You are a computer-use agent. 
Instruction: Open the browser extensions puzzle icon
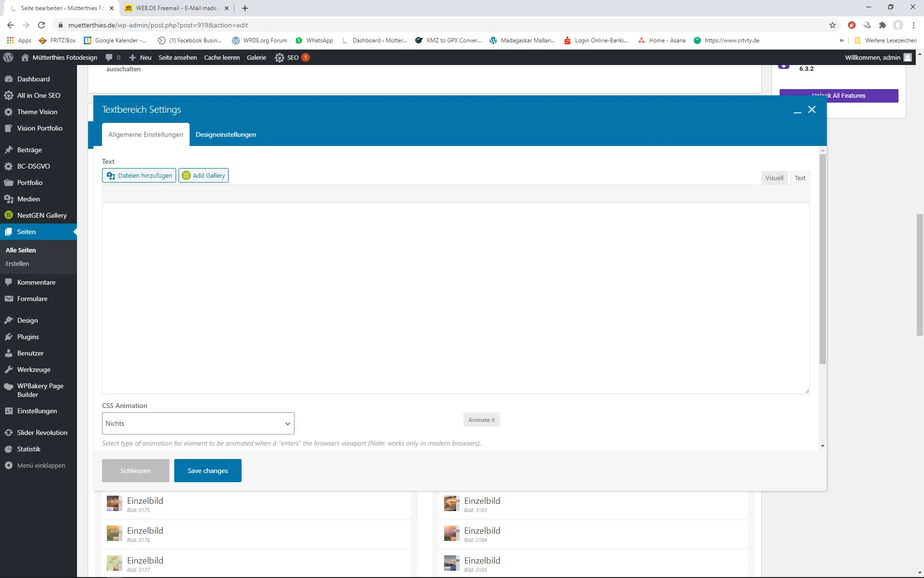pyautogui.click(x=883, y=25)
